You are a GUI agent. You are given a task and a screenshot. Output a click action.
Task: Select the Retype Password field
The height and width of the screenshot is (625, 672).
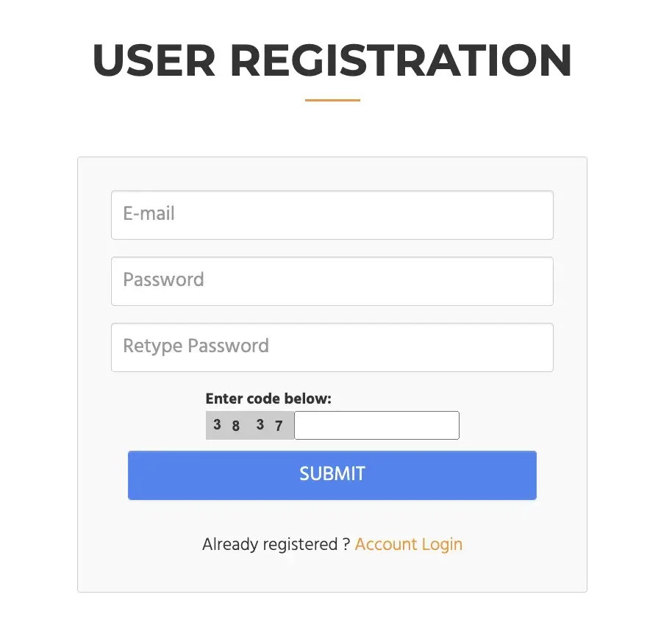click(332, 347)
